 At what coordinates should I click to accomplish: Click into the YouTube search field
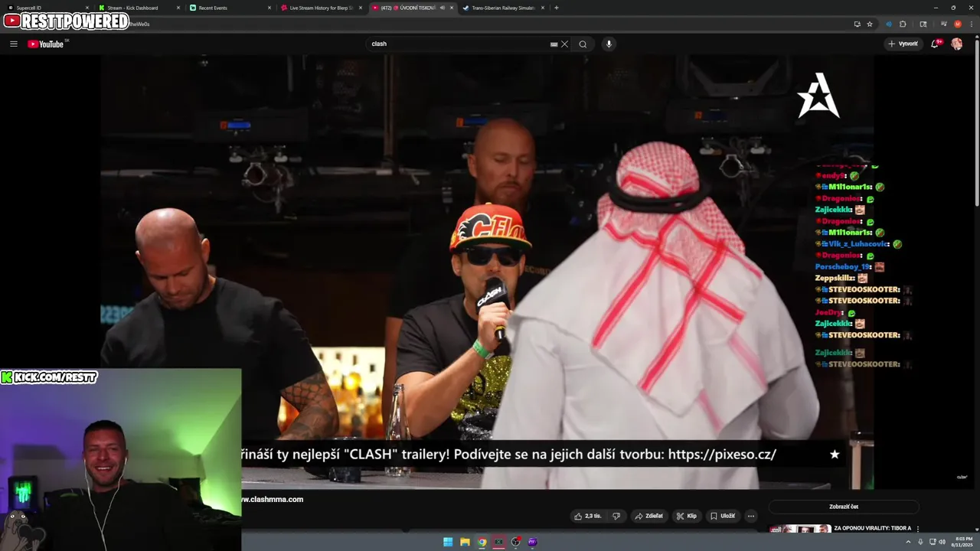(459, 44)
